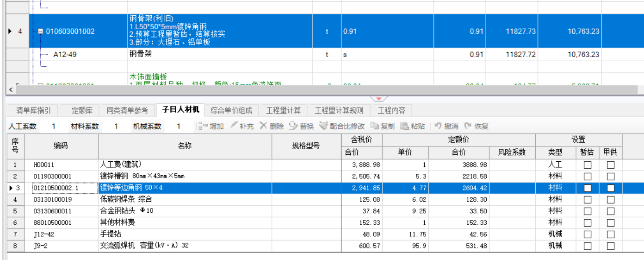
Task: Click the 机械系数 value field
Action: 179,126
